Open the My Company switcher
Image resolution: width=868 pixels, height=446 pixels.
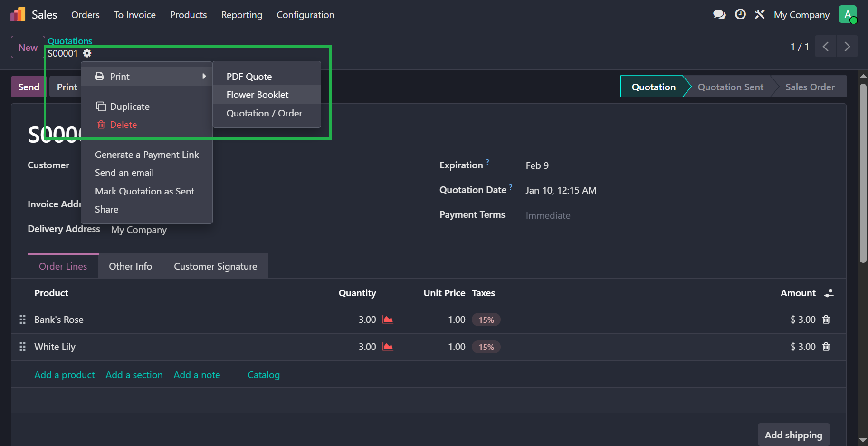click(801, 15)
